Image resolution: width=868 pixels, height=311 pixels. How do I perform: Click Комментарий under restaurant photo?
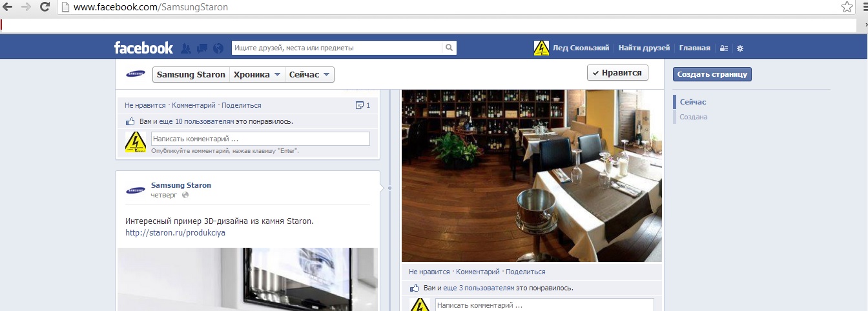[x=478, y=272]
